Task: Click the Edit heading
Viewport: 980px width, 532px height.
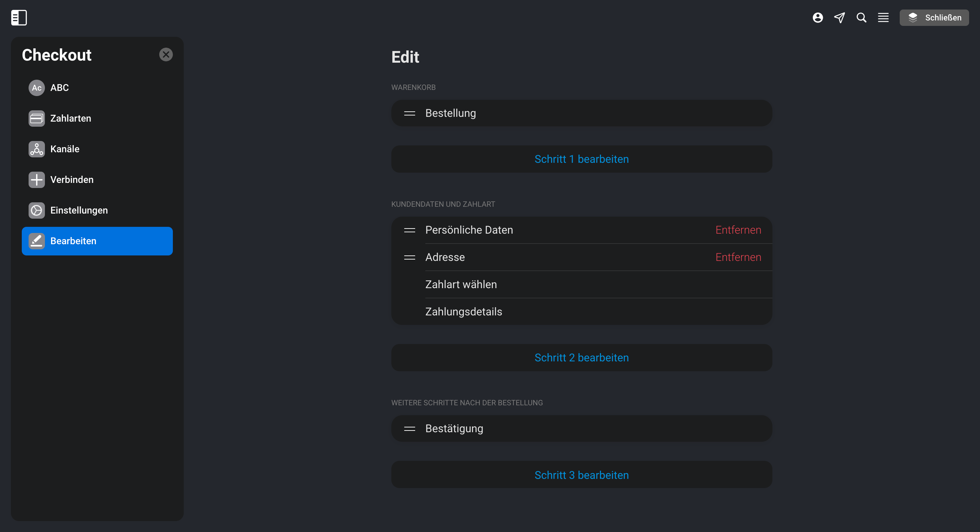Action: 405,57
